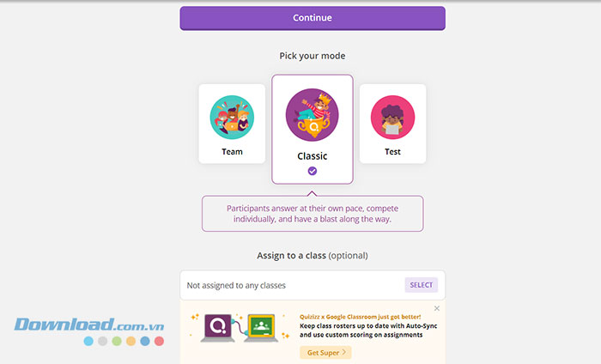Pick the Team mode label
601x364 pixels.
point(232,152)
